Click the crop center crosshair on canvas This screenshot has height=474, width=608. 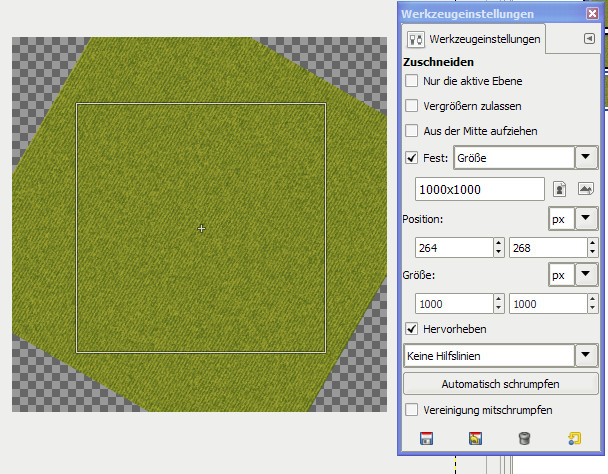[x=201, y=229]
